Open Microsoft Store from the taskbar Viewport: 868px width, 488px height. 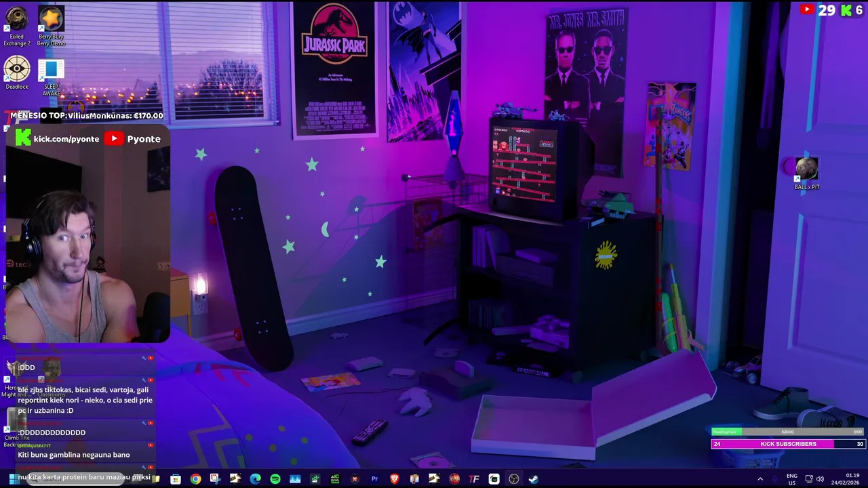point(176,479)
